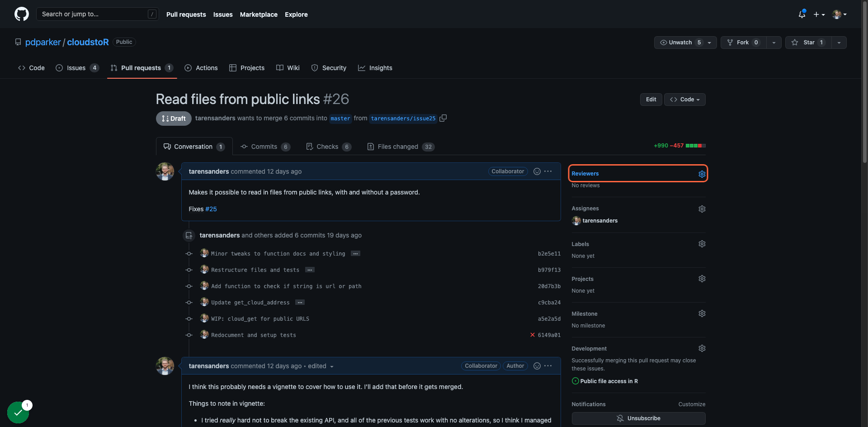Image resolution: width=868 pixels, height=427 pixels.
Task: Open the first comment's three-dot menu
Action: pyautogui.click(x=548, y=171)
